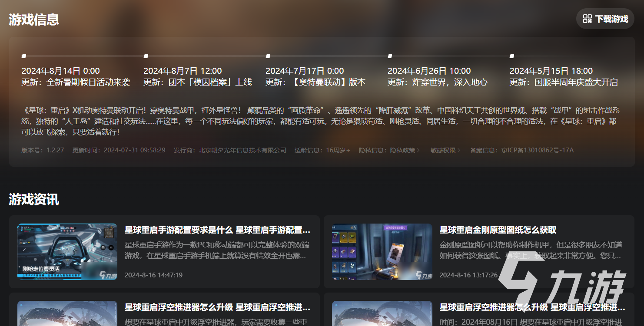The image size is (644, 326).
Task: Click snippet starting 金刚原型图纸可以帮助你制作机甲
Action: coord(531,250)
